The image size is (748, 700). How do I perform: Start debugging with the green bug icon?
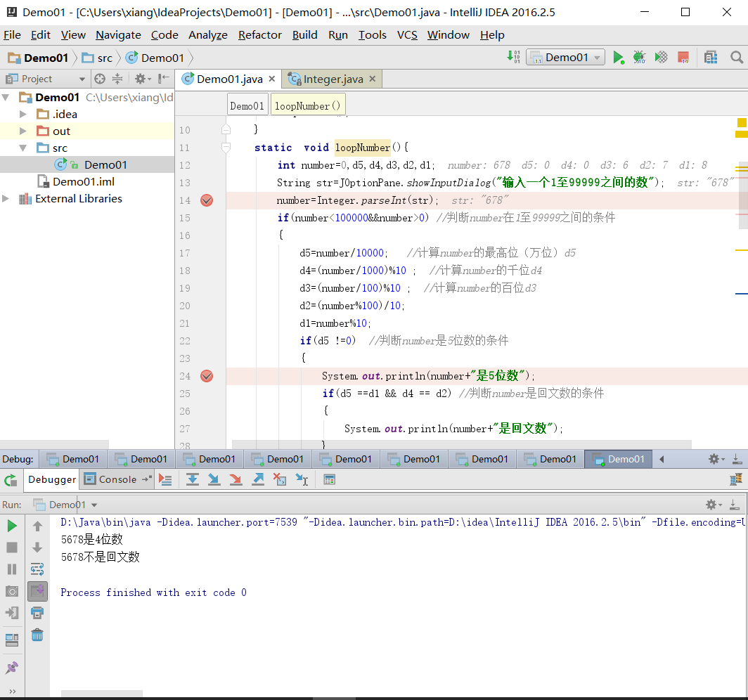(x=639, y=58)
